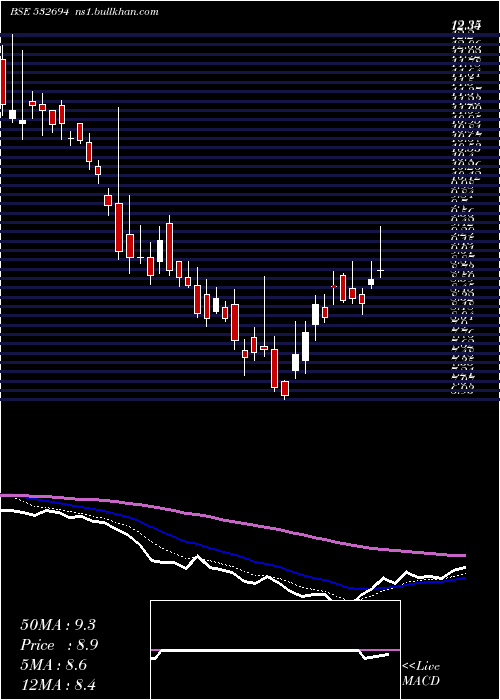Click the 'ns1.bullkhan.com' watermark text
The image size is (500, 700).
tap(117, 12)
